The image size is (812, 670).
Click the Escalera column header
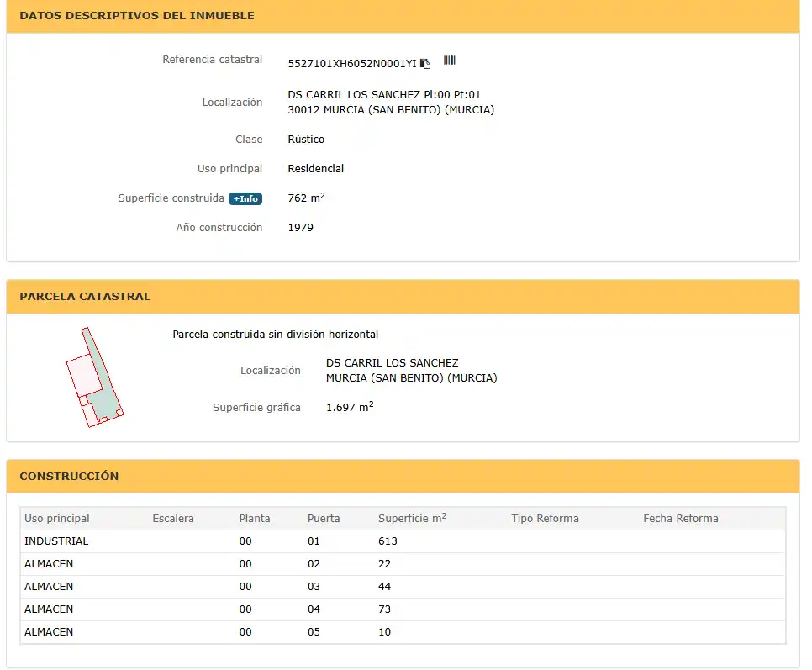173,519
